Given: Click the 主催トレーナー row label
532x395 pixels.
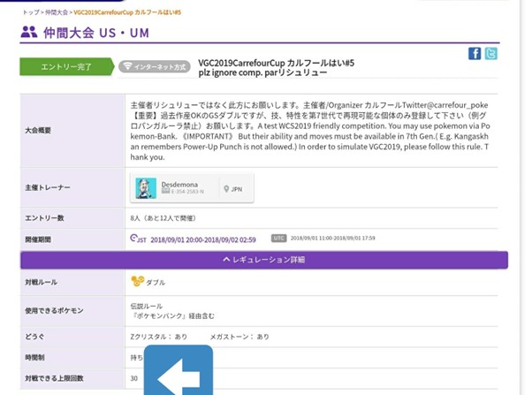Looking at the screenshot, I should coord(48,187).
